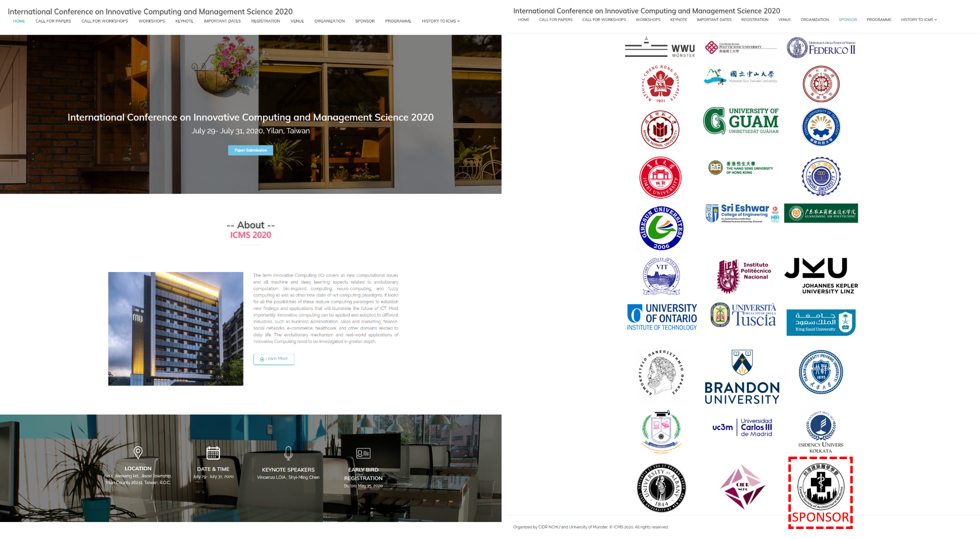
Task: Click the Date & Time calendar icon
Action: pyautogui.click(x=213, y=453)
